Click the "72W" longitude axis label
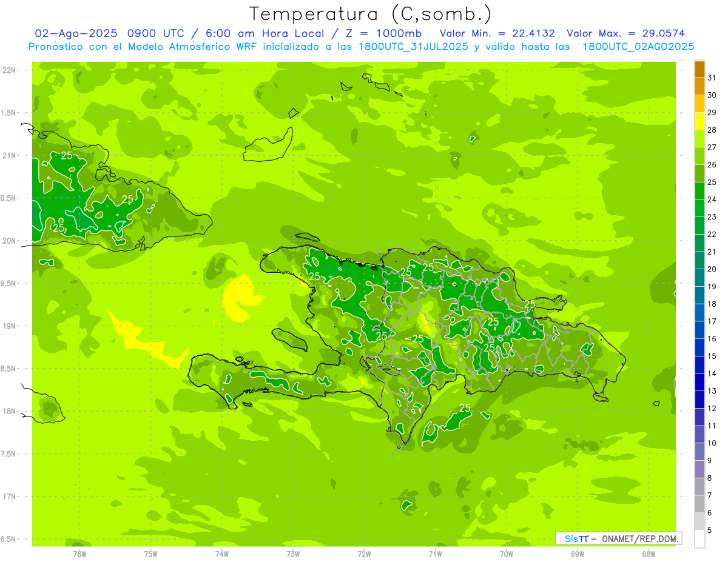The height and width of the screenshot is (562, 728). click(x=364, y=554)
